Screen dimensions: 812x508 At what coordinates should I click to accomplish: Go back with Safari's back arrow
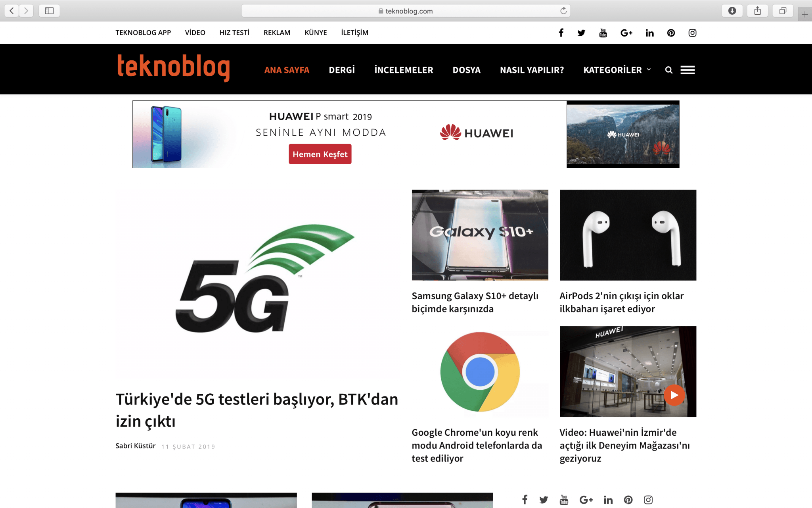[12, 11]
